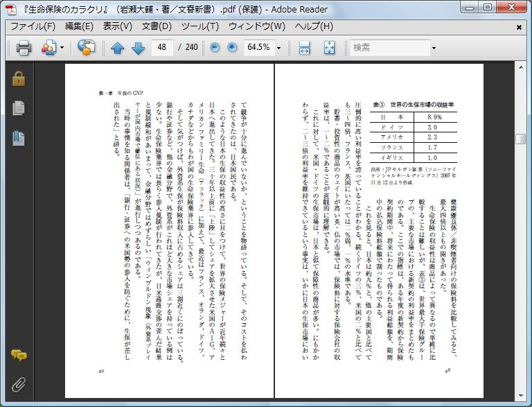Open the ウィンドウ(W) menu
This screenshot has width=532, height=407.
(x=257, y=26)
